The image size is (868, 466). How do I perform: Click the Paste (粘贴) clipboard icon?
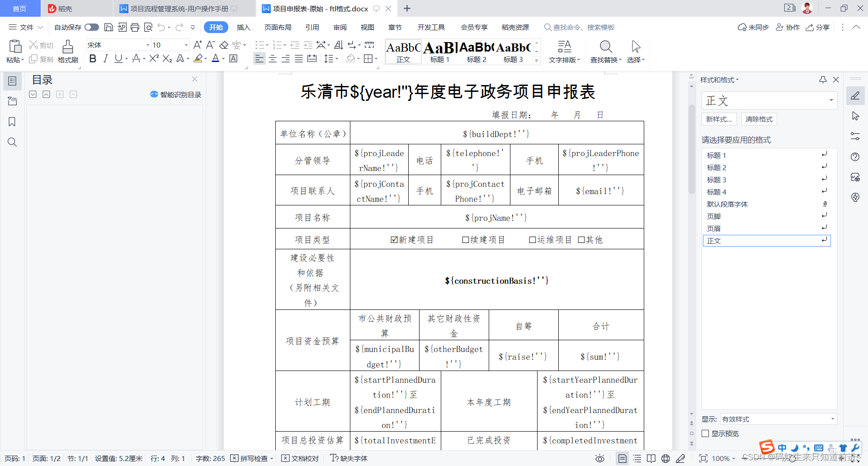[x=15, y=46]
